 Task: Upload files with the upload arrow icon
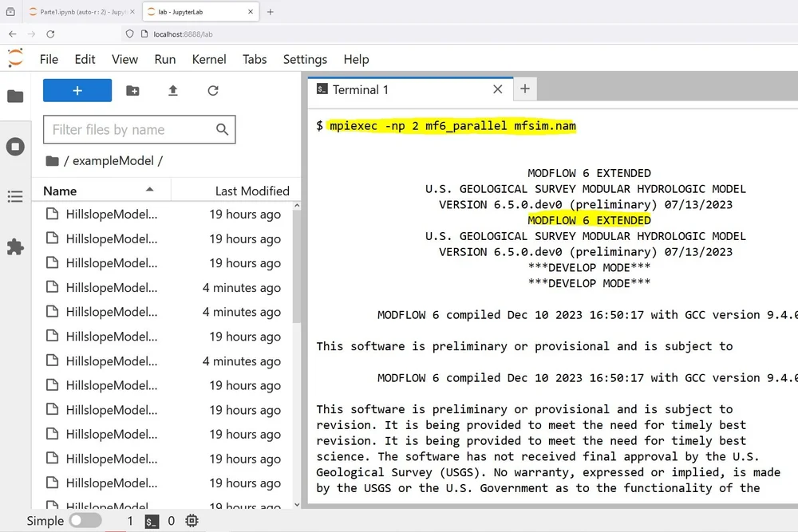pos(173,90)
